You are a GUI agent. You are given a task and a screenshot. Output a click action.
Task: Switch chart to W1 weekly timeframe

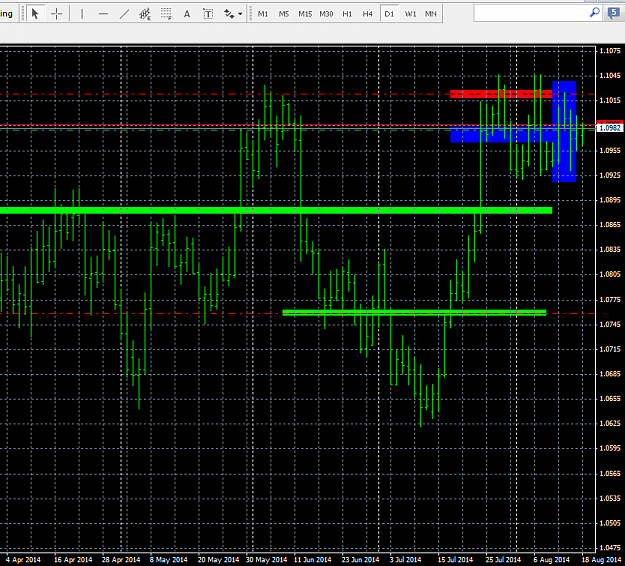(411, 14)
